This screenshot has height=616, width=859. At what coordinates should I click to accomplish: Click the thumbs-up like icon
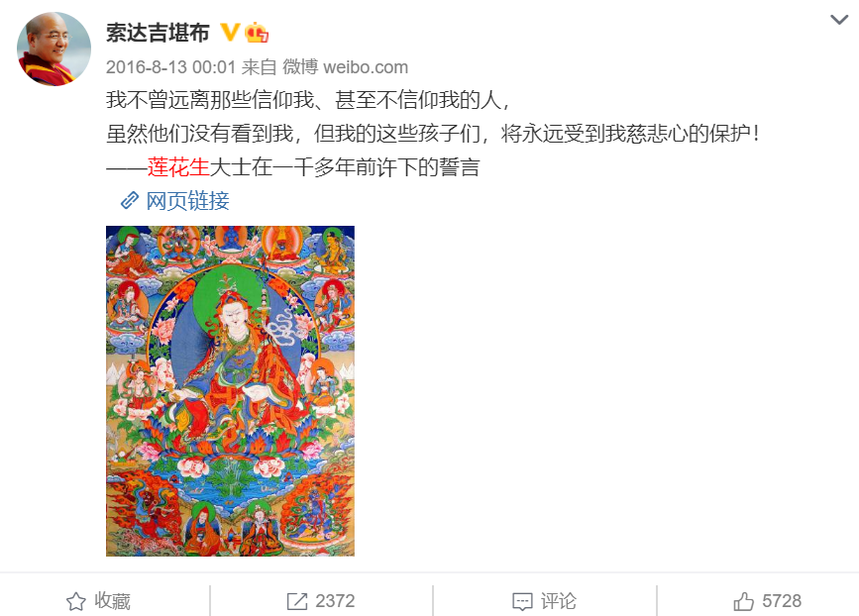[x=743, y=601]
